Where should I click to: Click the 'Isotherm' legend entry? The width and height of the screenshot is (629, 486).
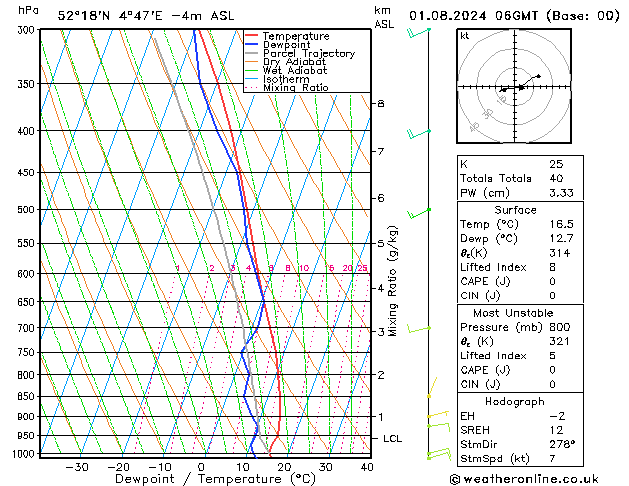286,79
